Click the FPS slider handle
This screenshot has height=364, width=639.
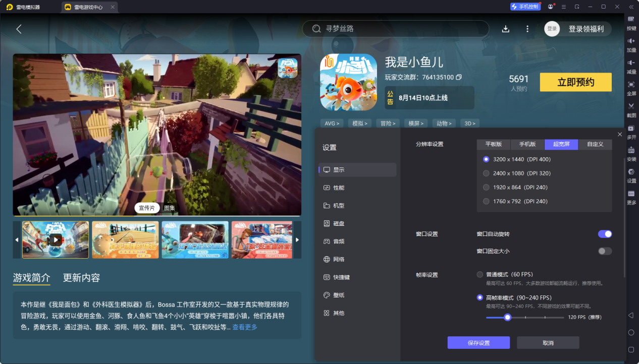point(508,317)
